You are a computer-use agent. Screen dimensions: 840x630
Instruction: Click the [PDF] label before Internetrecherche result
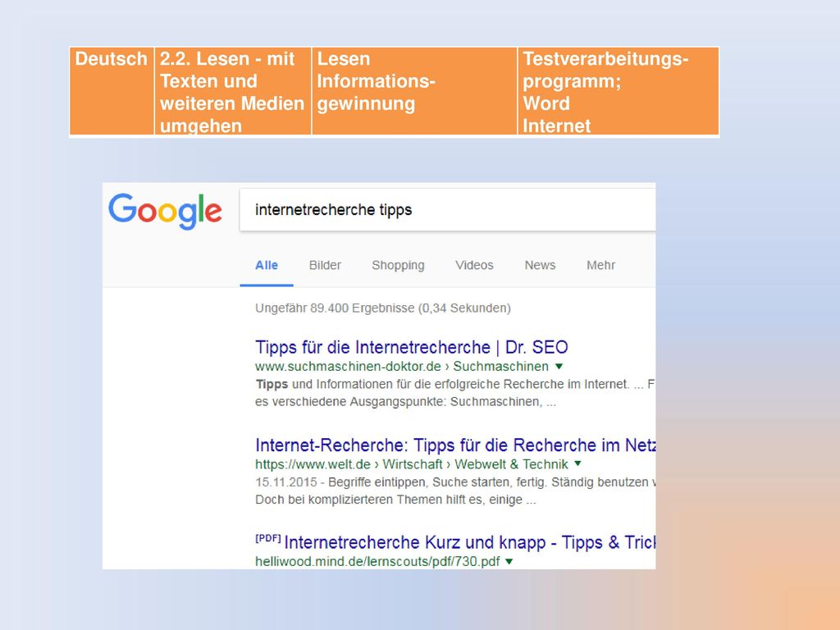pos(268,538)
